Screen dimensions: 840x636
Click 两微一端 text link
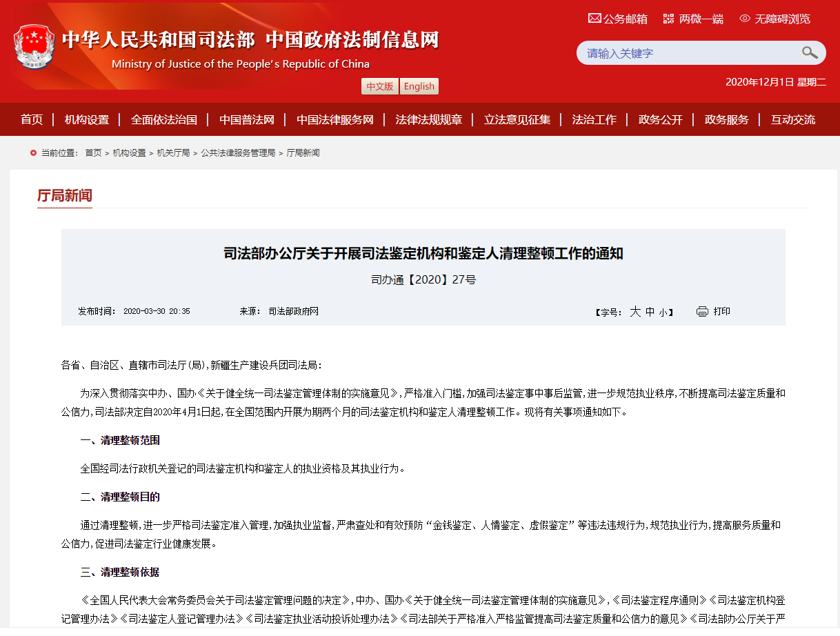[x=701, y=19]
